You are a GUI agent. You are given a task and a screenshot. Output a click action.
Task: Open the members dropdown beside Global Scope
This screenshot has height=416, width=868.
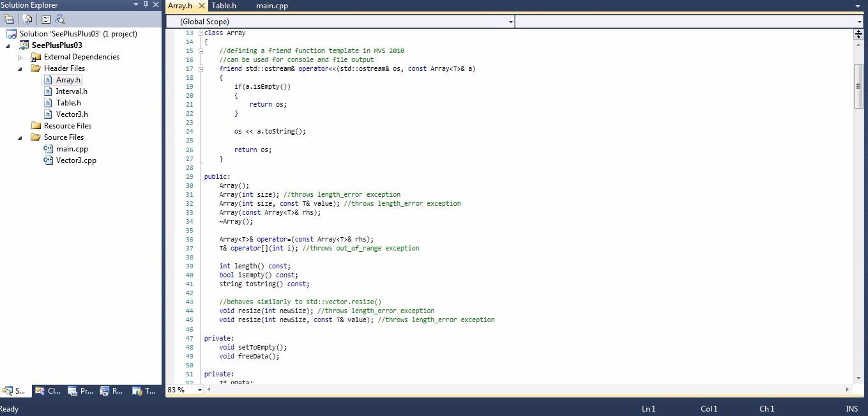[x=860, y=22]
